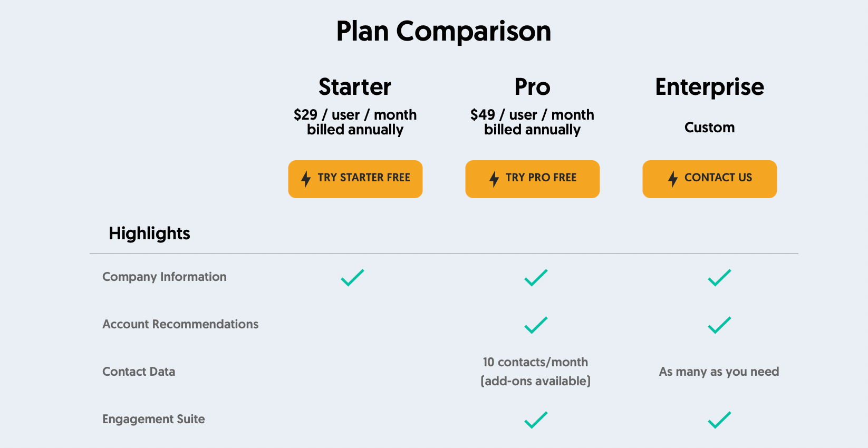This screenshot has height=448, width=868.
Task: Select the Engagement Suite row label
Action: point(153,420)
